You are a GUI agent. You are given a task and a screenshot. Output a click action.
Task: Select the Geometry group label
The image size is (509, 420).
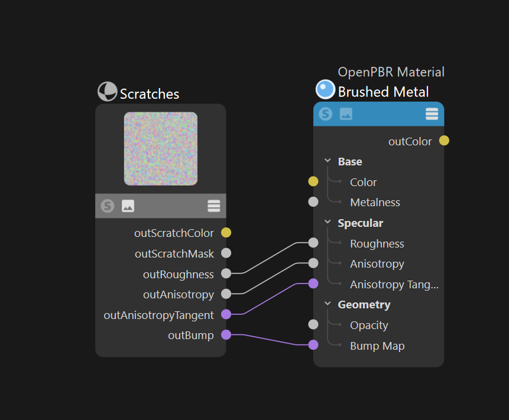pos(364,305)
